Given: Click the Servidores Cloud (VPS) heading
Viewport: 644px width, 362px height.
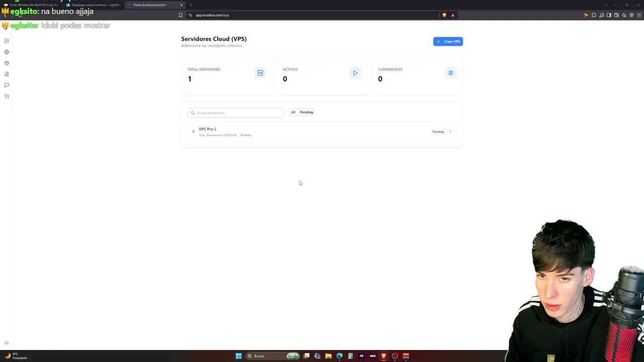Looking at the screenshot, I should 214,39.
